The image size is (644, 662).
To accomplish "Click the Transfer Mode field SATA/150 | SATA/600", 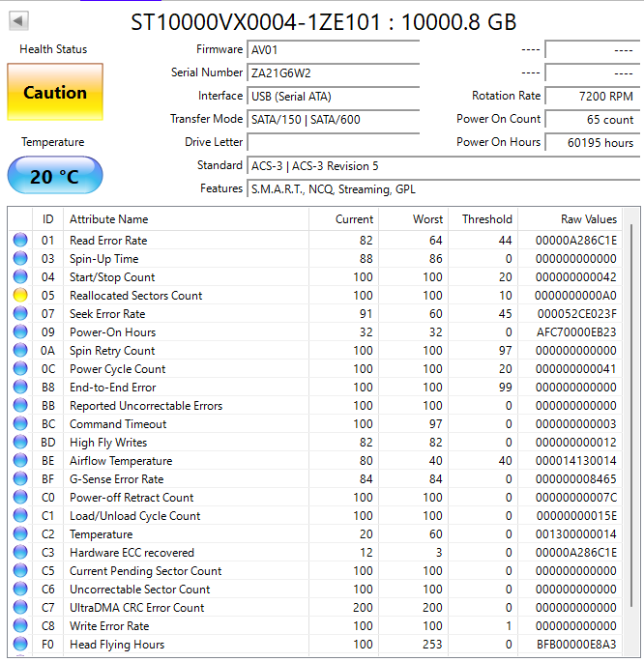I will tap(334, 120).
